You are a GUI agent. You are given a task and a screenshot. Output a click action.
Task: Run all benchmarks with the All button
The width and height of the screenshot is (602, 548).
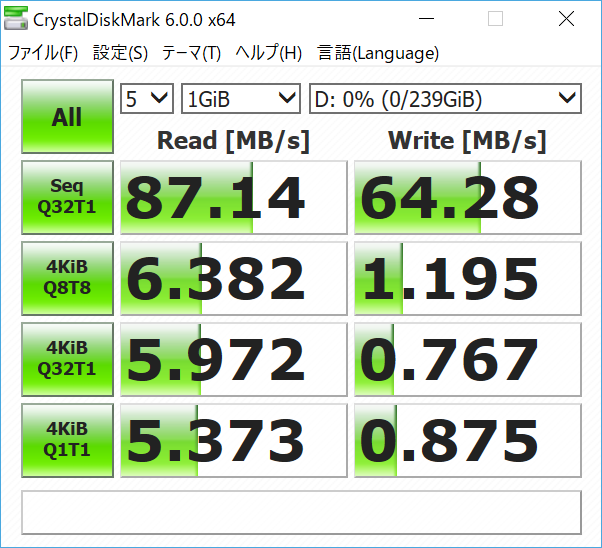[67, 117]
